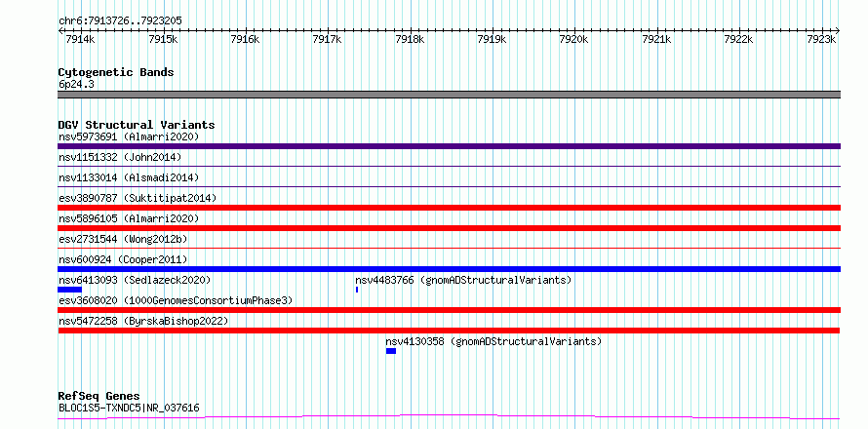Select the 7919k ruler tick label
This screenshot has height=429, width=868.
(492, 39)
